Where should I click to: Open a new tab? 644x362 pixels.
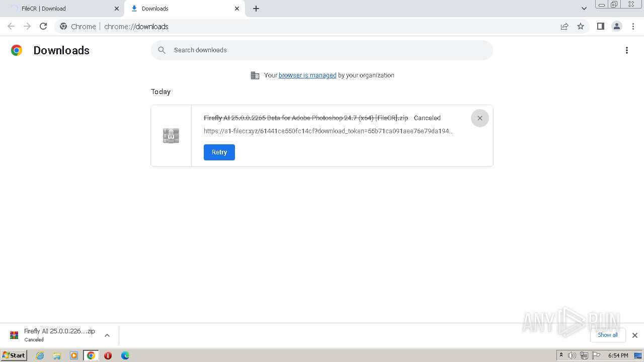pyautogui.click(x=256, y=9)
